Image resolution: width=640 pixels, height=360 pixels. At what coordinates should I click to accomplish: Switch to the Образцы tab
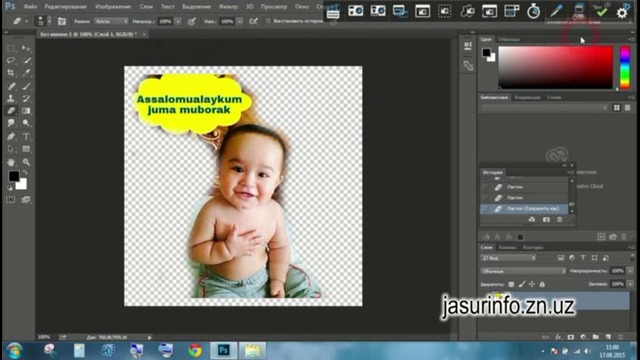tap(509, 39)
